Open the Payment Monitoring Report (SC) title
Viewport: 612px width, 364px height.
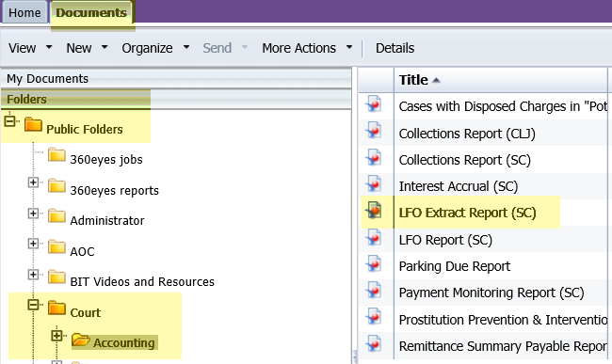(x=491, y=293)
